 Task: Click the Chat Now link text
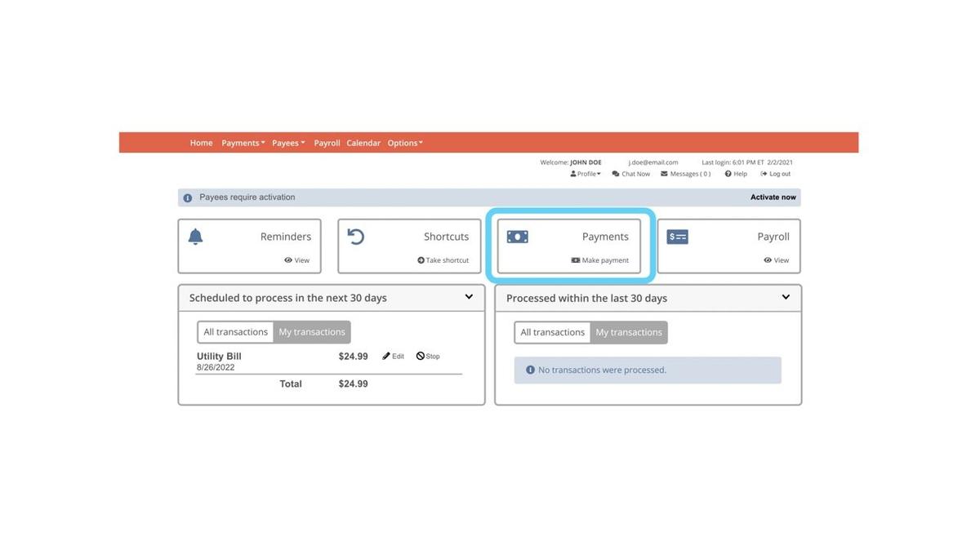636,174
